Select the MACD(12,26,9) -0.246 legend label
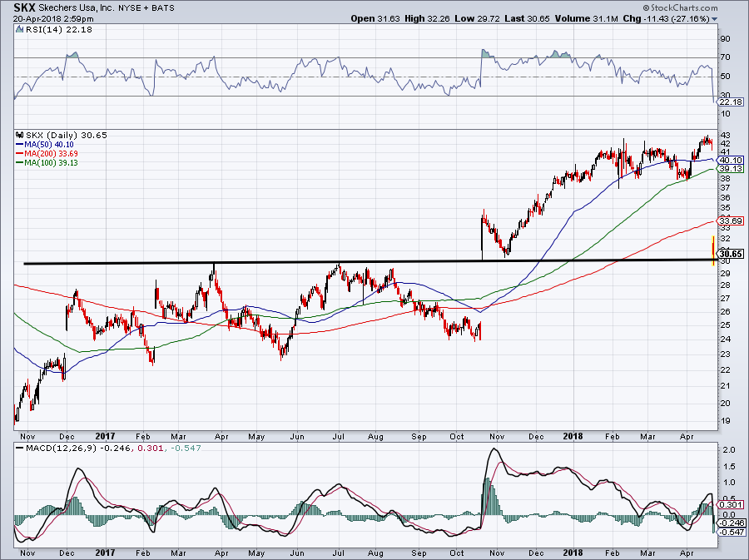749x560 pixels. click(x=77, y=448)
